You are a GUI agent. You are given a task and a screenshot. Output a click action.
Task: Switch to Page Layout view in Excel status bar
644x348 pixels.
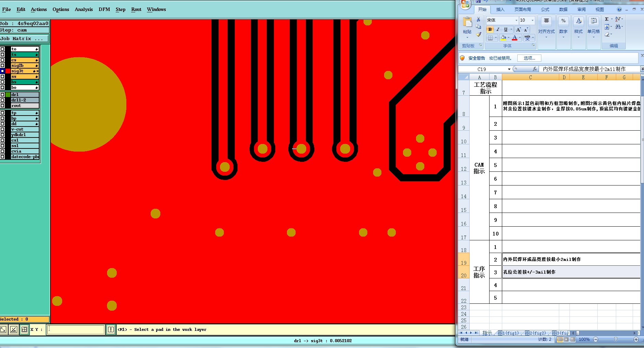click(x=566, y=339)
